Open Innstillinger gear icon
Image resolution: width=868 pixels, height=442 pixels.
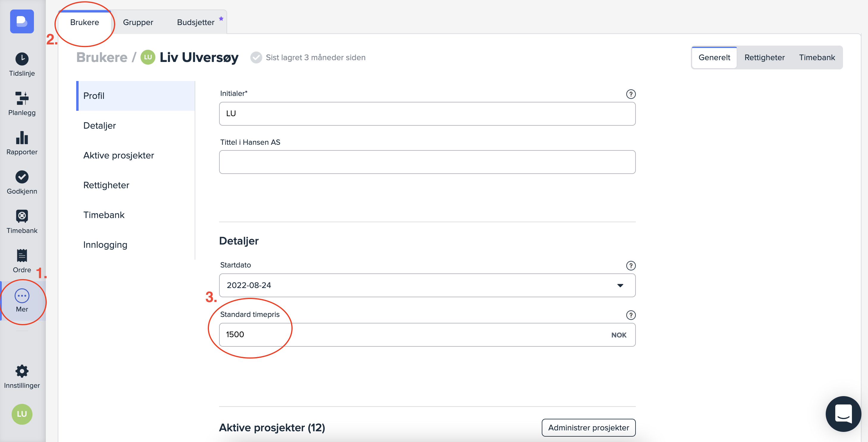22,371
